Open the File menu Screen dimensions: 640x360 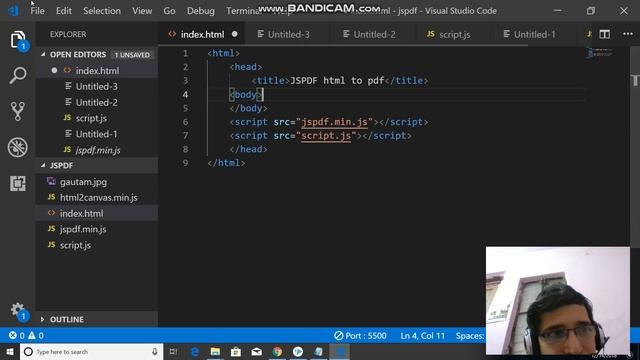click(x=37, y=11)
